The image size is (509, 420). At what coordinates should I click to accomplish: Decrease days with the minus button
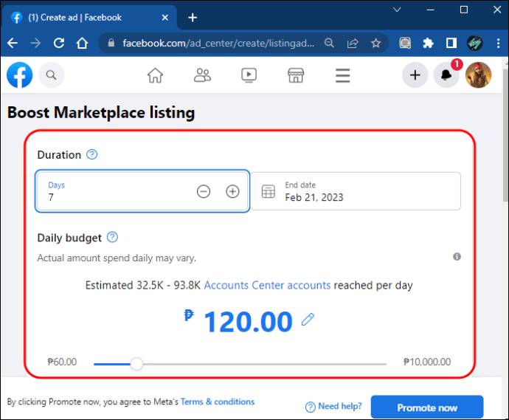(204, 191)
